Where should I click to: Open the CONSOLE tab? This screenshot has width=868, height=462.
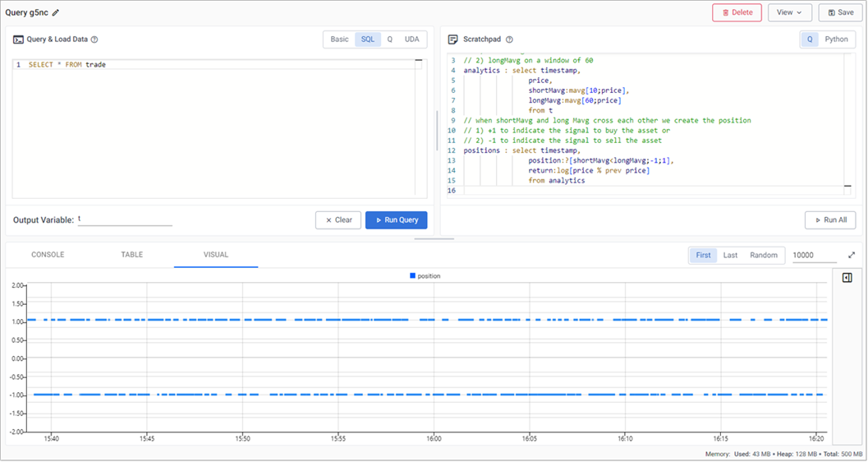[x=48, y=255]
